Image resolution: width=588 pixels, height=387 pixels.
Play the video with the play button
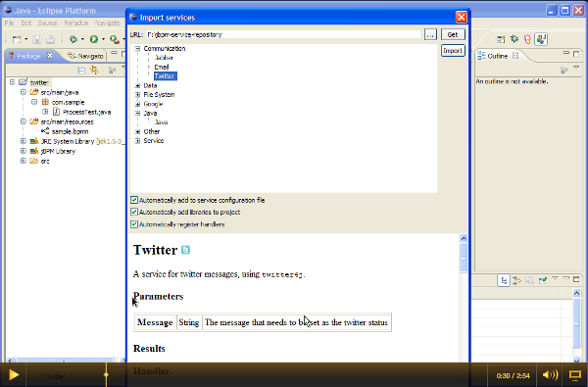click(x=14, y=374)
